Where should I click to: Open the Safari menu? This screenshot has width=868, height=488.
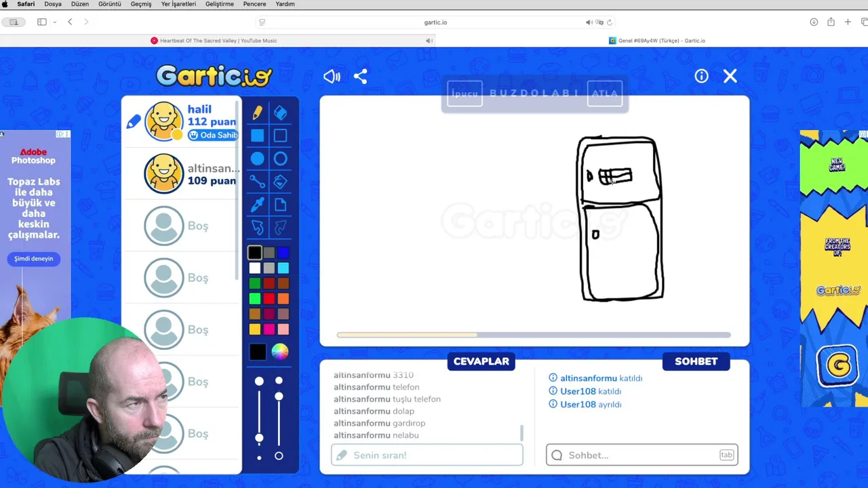[x=26, y=4]
